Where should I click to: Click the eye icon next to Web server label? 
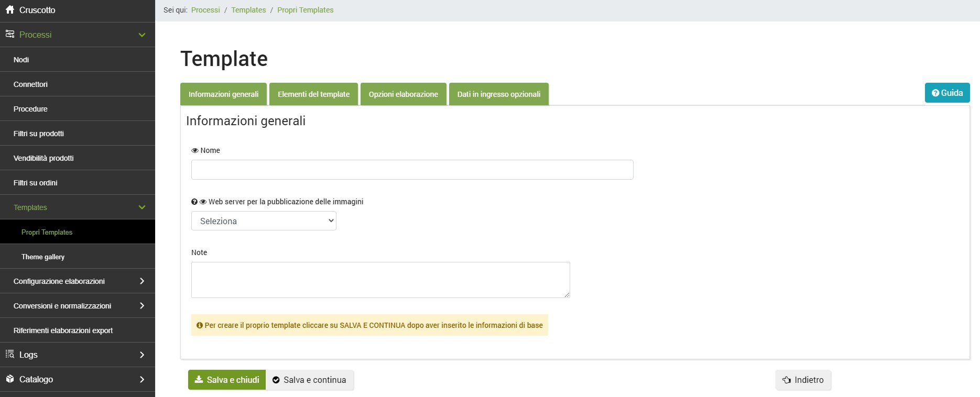203,202
